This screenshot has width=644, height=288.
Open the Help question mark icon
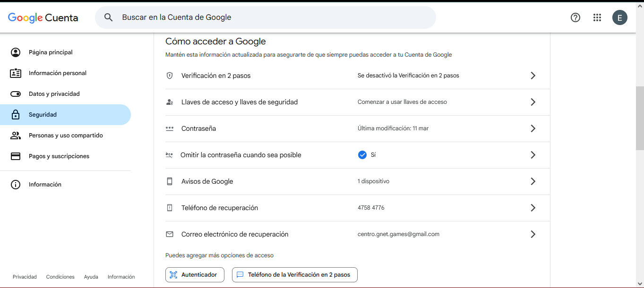click(x=575, y=17)
